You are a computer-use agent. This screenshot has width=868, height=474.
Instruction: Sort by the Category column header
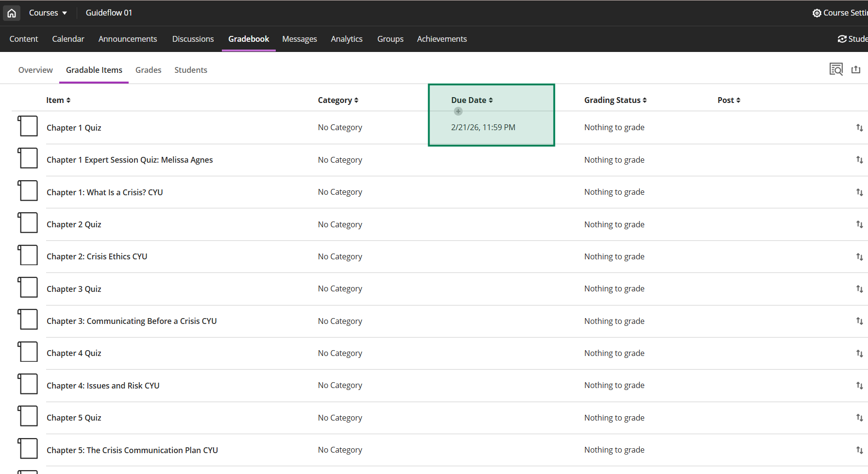[x=338, y=100]
